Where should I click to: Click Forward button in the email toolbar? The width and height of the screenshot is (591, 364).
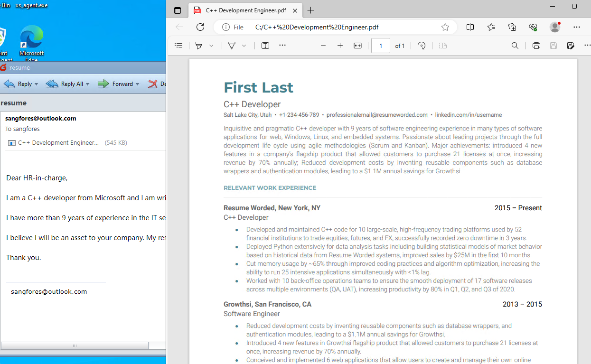[x=118, y=84]
